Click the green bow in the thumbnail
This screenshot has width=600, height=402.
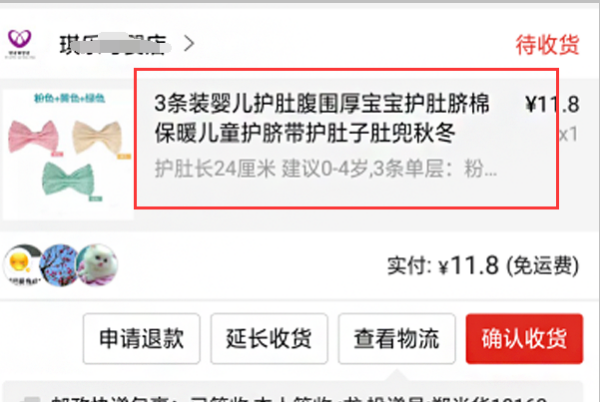pyautogui.click(x=69, y=180)
